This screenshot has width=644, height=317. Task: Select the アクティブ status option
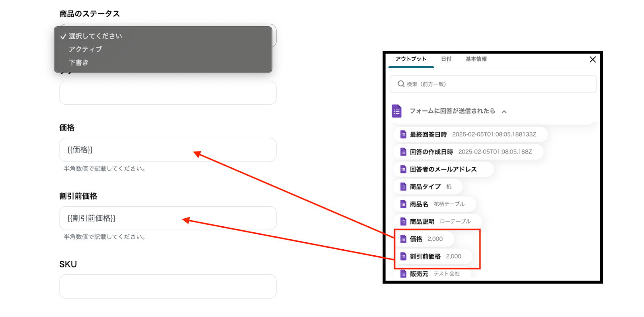click(x=163, y=49)
